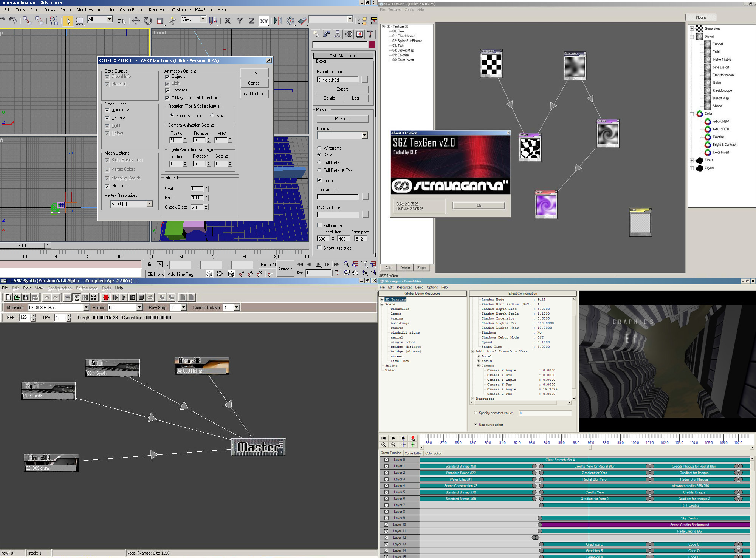Click the pattern grid view icon in ASK-Synth
Image resolution: width=756 pixels, height=558 pixels.
85,298
